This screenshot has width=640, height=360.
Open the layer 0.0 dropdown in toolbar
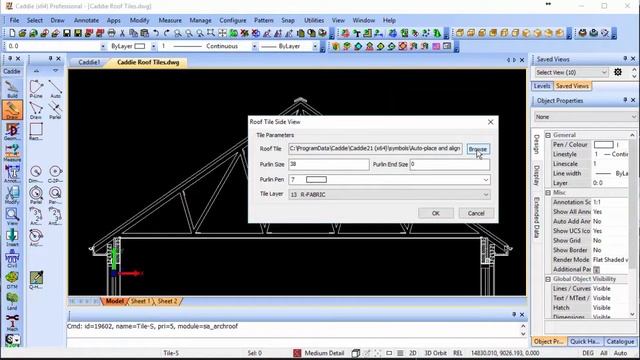[x=103, y=47]
